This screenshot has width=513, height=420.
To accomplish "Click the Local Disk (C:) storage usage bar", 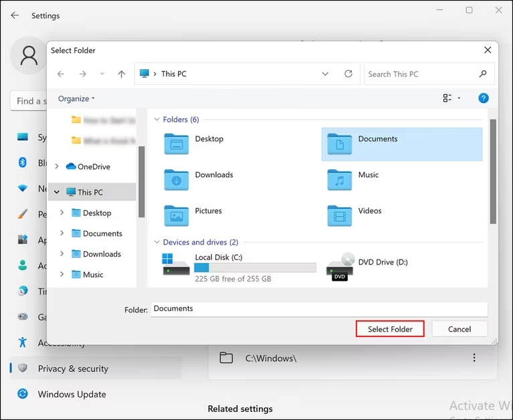I will coord(255,268).
